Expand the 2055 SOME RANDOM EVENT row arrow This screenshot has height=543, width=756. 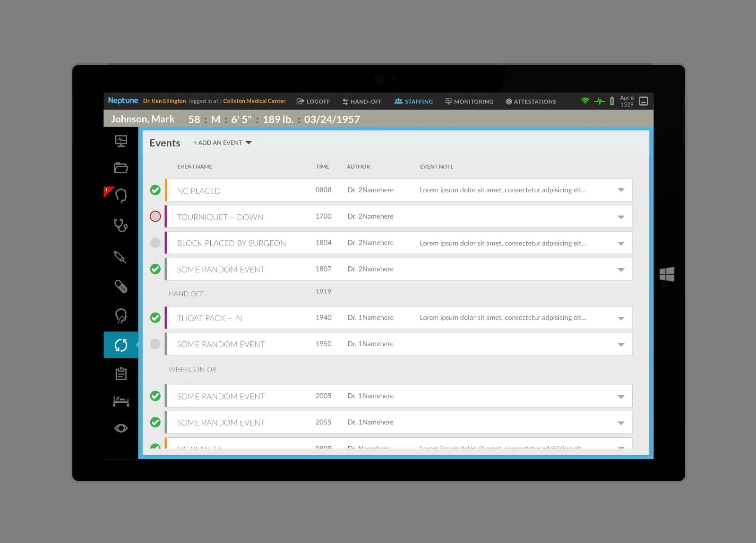pos(621,423)
